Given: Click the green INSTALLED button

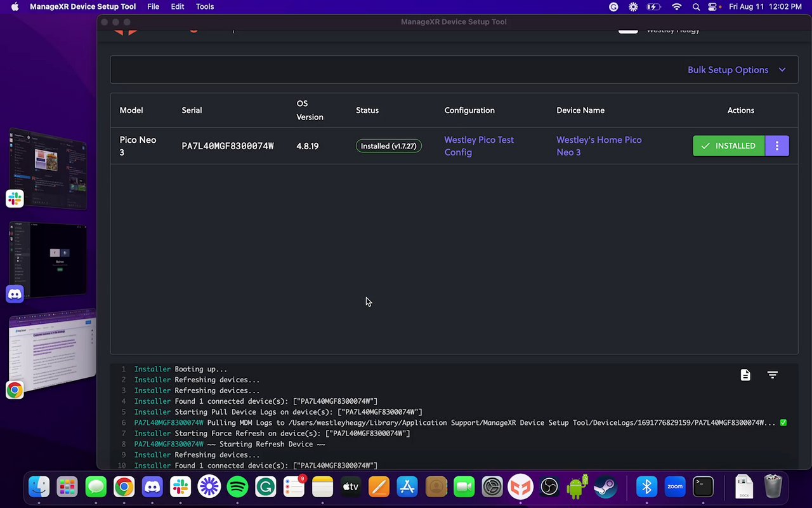Looking at the screenshot, I should [729, 146].
